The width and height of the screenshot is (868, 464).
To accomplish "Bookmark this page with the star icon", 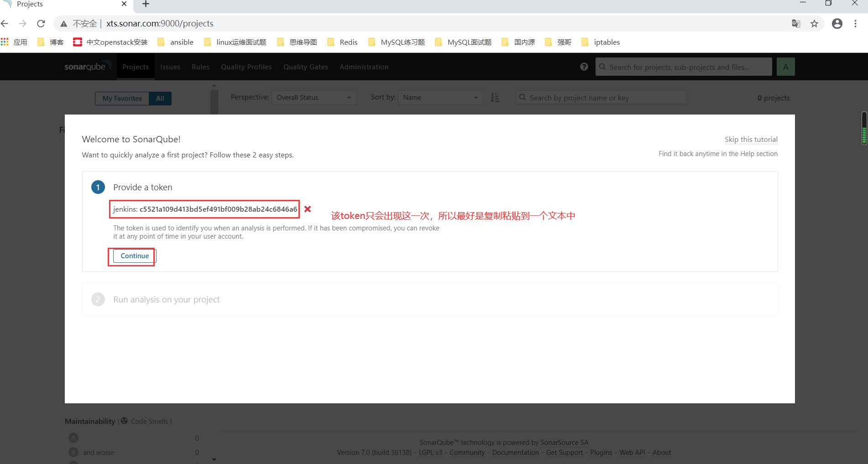I will coord(814,24).
